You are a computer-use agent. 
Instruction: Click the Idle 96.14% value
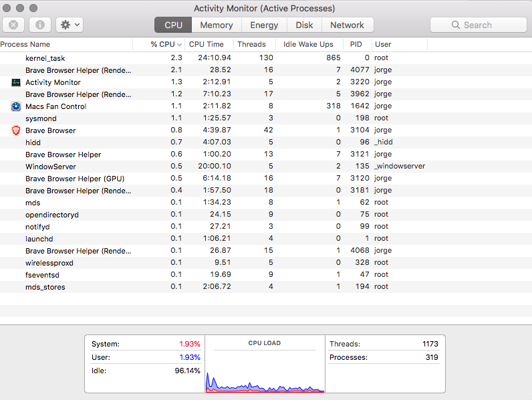click(187, 371)
